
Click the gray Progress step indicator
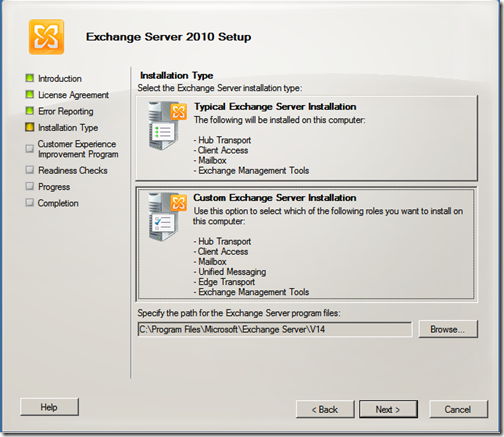click(30, 186)
